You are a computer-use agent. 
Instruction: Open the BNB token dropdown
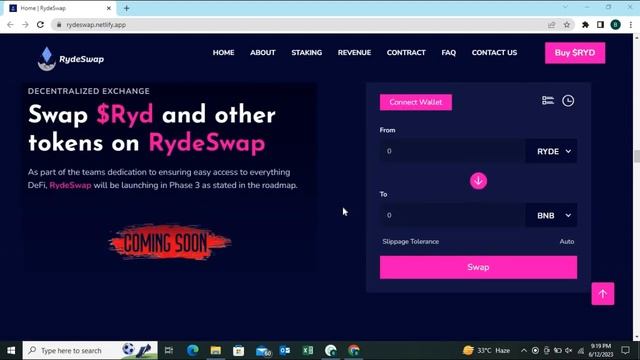coord(551,215)
